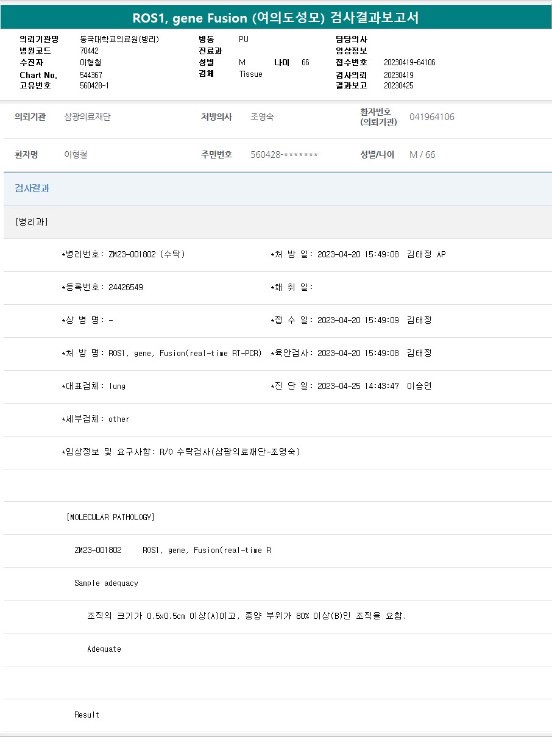
Task: Select 등록번호 value 24426549
Action: click(126, 287)
